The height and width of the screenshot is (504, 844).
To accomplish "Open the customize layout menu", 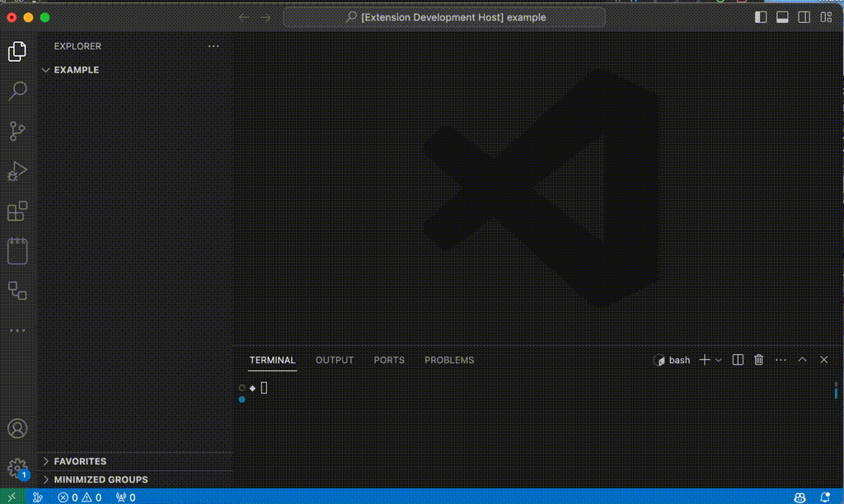I will coord(826,18).
